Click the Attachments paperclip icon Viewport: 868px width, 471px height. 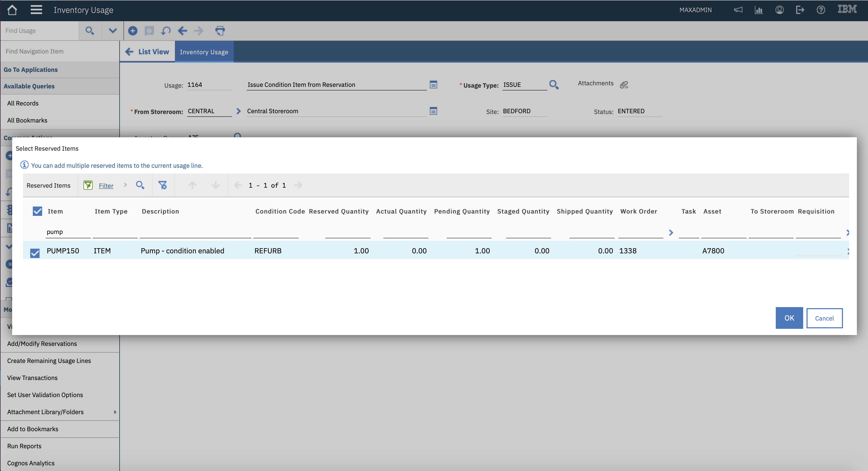coord(624,84)
